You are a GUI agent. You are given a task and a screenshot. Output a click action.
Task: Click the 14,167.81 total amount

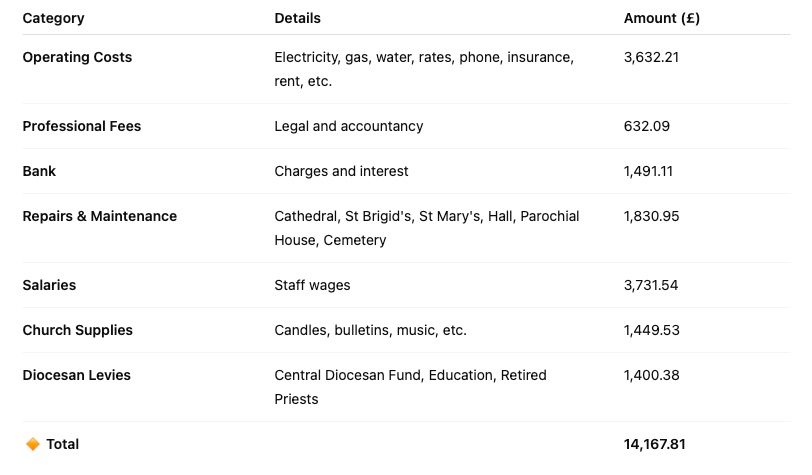pos(654,444)
